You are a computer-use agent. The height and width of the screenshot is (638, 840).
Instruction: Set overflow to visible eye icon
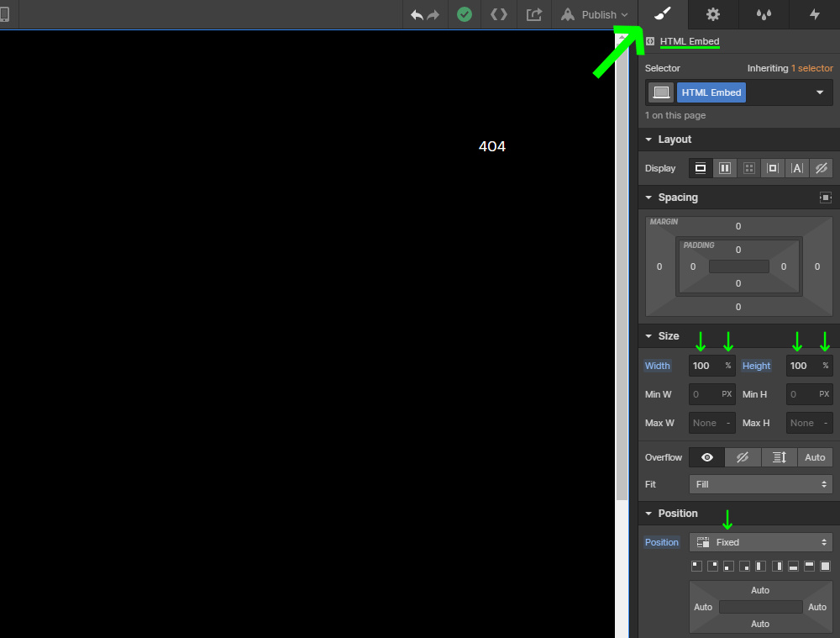tap(707, 457)
